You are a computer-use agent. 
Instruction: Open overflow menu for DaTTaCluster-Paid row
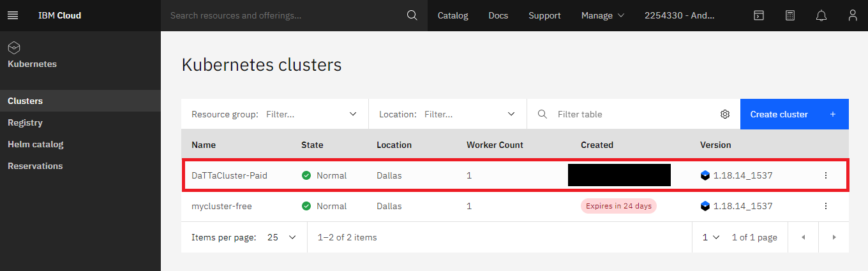[826, 175]
